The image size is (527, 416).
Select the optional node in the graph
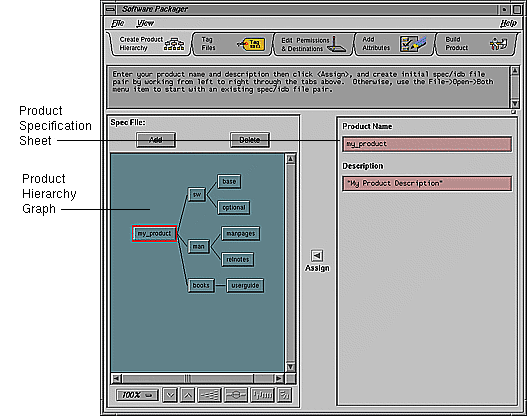pos(234,207)
